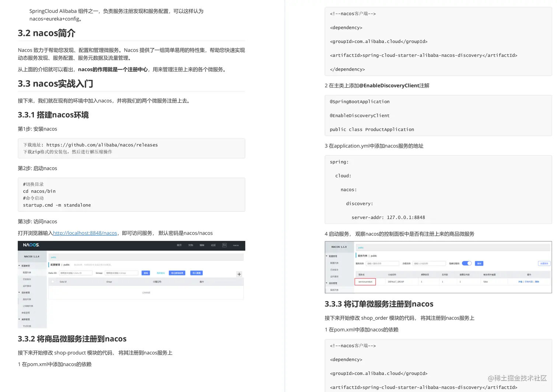Click the Nacos config management screenshot image
557x392 pixels.
132,284
